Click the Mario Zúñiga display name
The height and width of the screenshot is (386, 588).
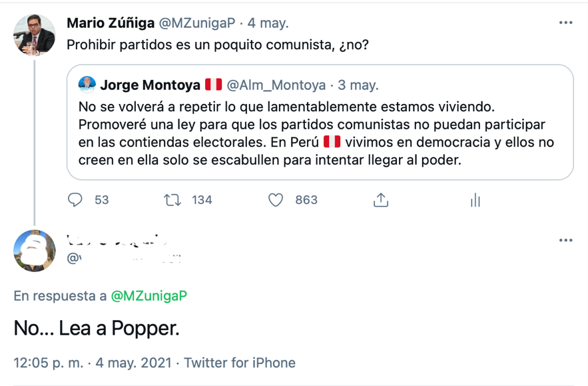(110, 23)
